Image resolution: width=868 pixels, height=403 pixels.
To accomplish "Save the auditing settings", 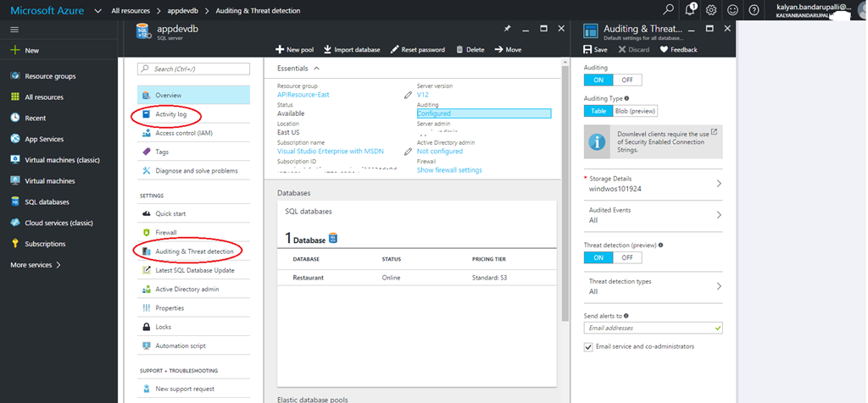I will tap(596, 50).
